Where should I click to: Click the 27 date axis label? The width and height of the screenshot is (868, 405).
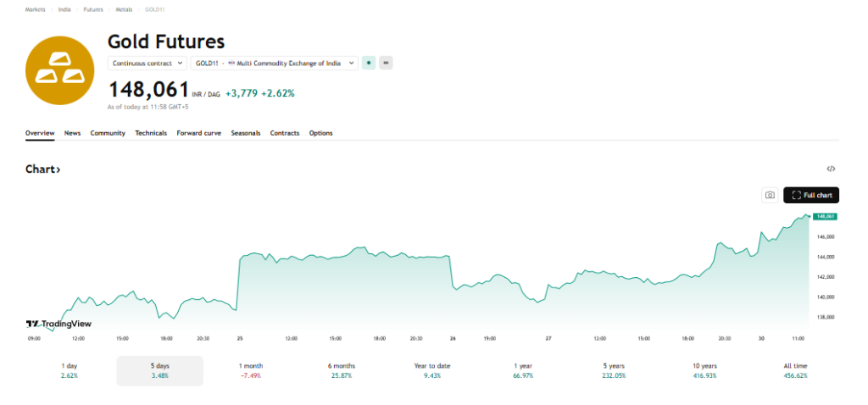548,338
